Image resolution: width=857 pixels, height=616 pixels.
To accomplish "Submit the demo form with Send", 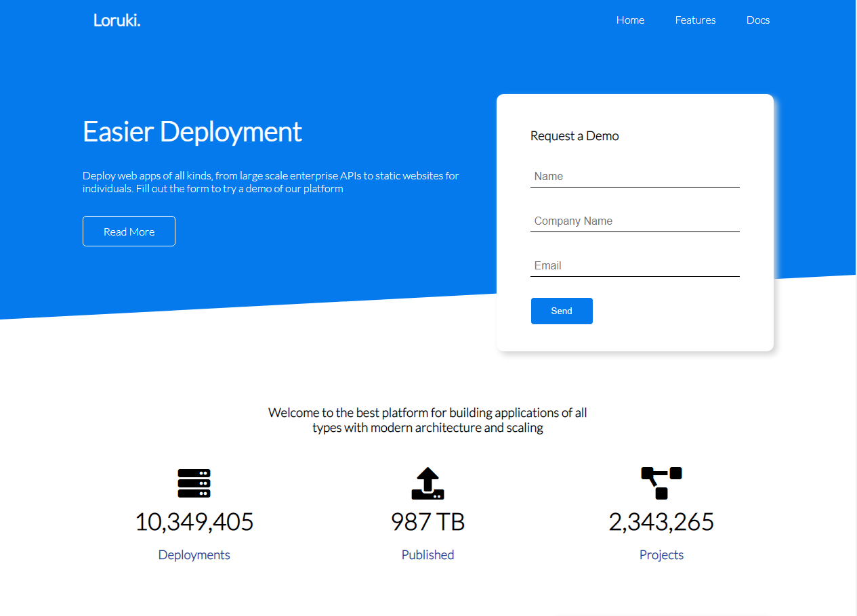I will pyautogui.click(x=562, y=311).
